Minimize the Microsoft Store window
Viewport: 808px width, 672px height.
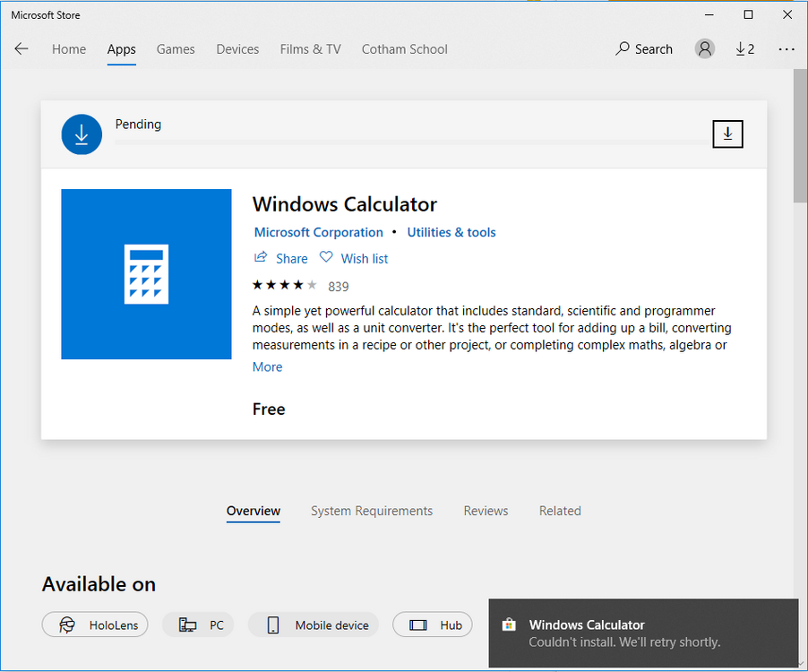click(709, 14)
